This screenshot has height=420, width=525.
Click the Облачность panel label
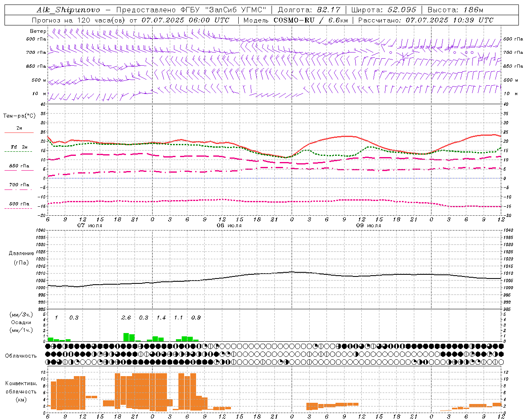point(21,356)
